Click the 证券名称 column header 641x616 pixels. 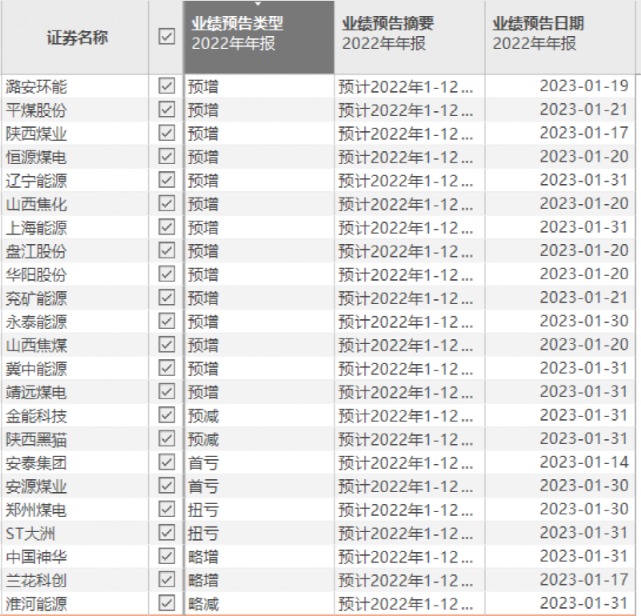point(76,37)
